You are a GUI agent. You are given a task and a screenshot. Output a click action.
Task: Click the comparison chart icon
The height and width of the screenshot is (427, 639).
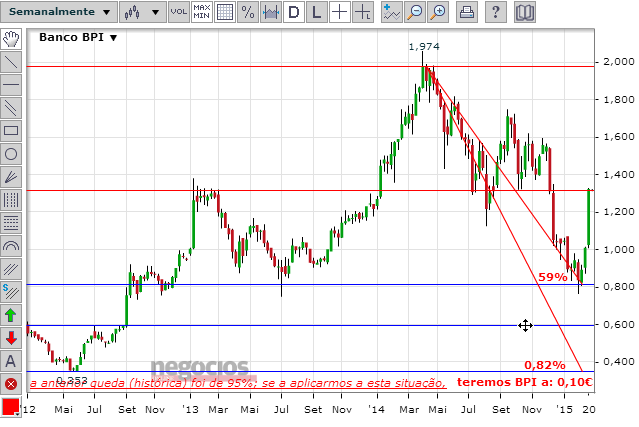[271, 12]
